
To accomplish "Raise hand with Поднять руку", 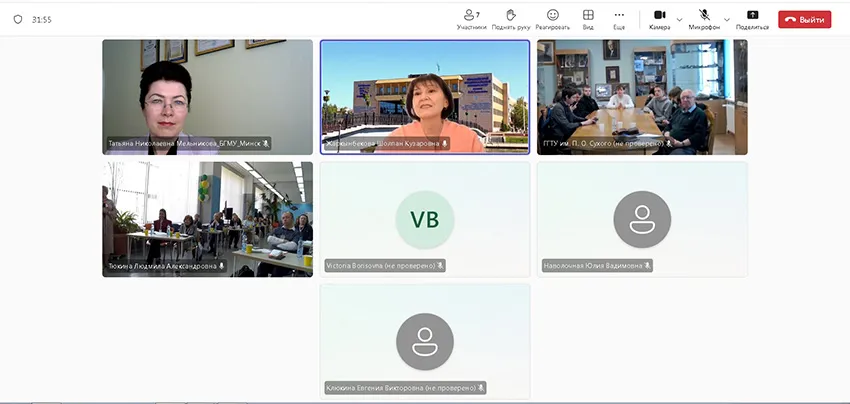I will (x=510, y=19).
